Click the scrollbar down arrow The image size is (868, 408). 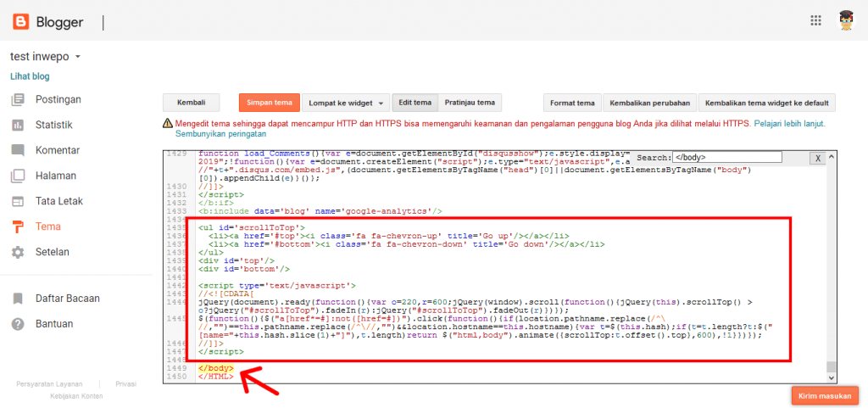[830, 377]
